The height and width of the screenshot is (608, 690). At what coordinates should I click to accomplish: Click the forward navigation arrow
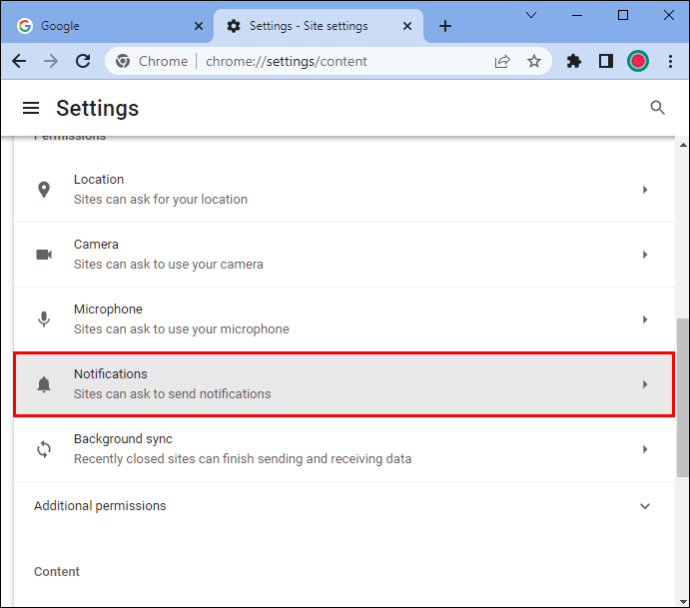51,61
